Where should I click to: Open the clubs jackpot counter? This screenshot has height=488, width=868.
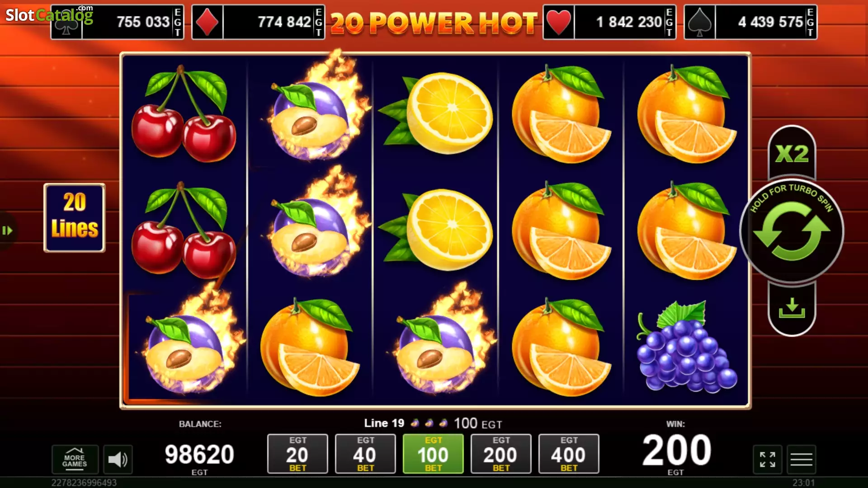tap(117, 22)
